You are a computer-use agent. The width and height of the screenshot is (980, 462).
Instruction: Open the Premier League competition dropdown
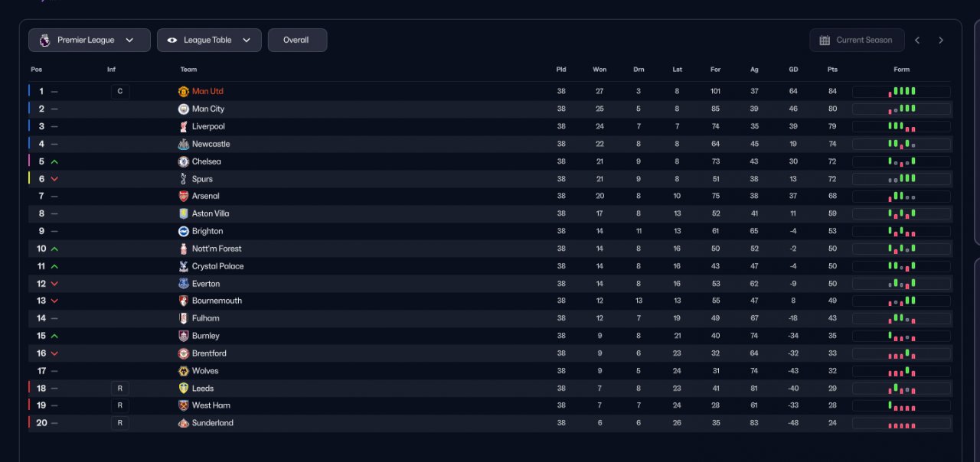click(x=89, y=41)
